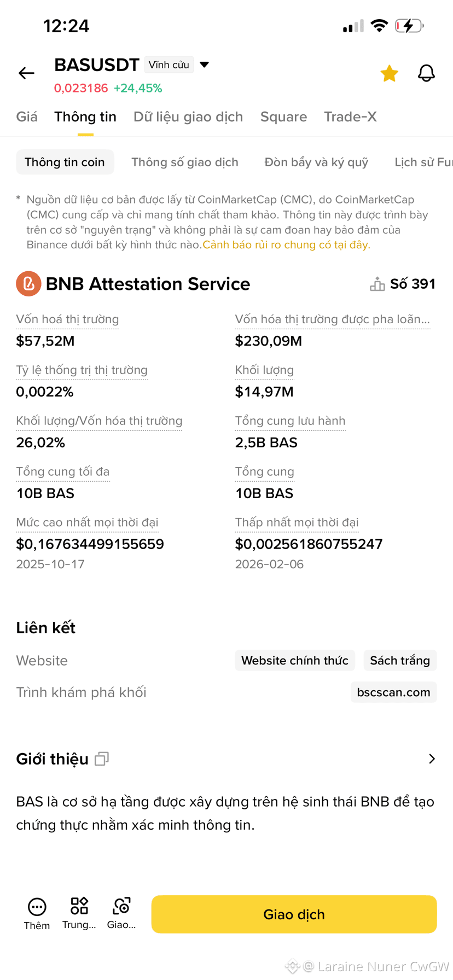
Task: Open the Cảnh báo rủi ro chung link
Action: click(x=286, y=244)
